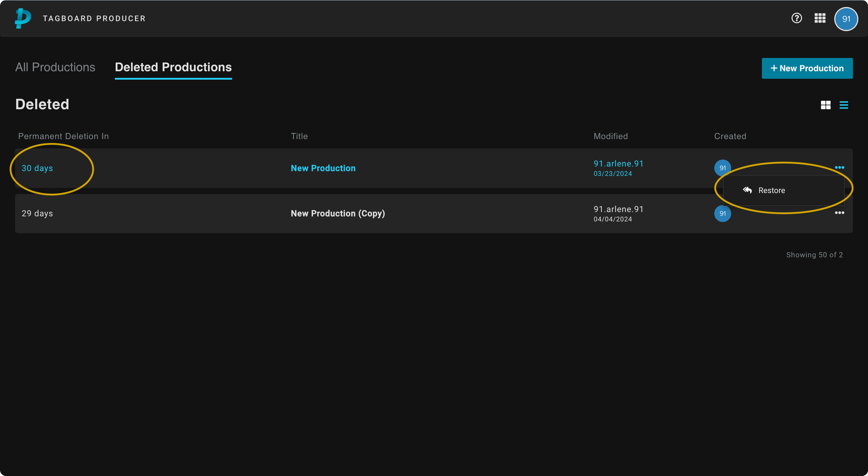Open the 91 user profile avatar
Viewport: 868px width, 476px height.
[x=846, y=19]
